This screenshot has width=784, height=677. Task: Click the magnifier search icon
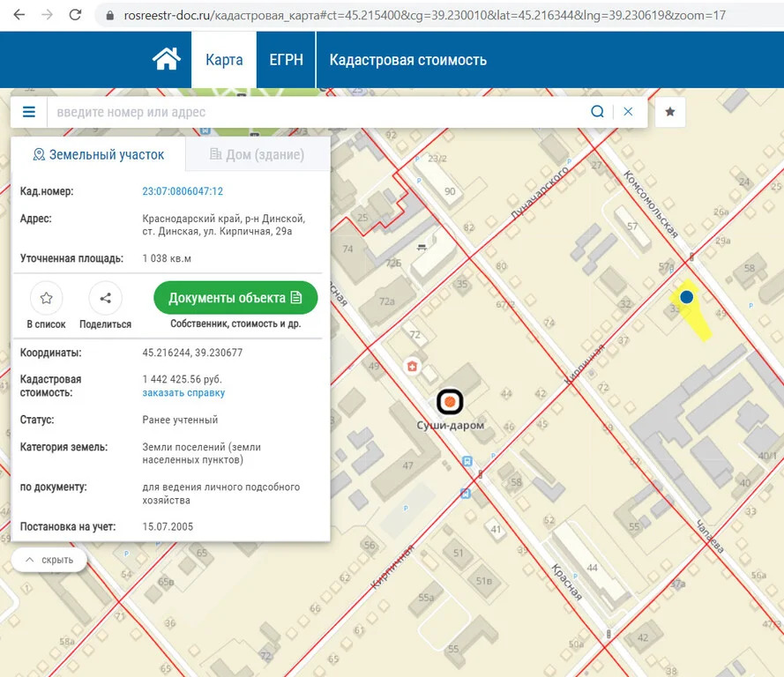pos(597,112)
